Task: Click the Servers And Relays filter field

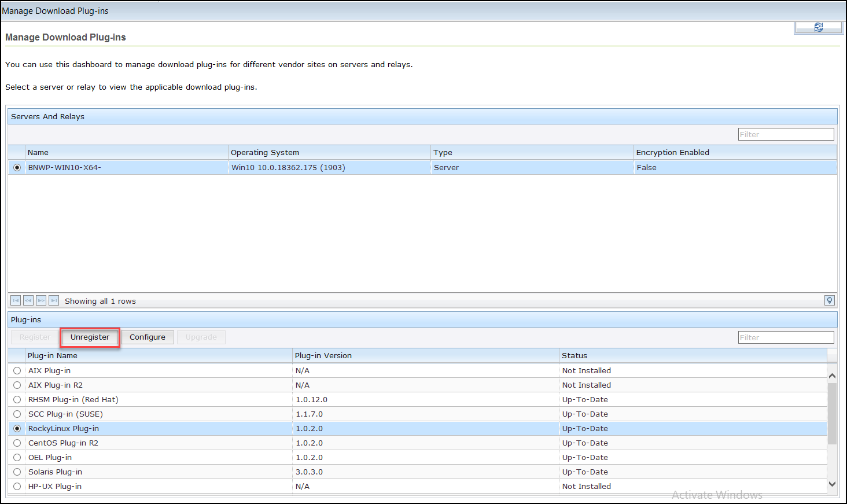Action: (786, 134)
